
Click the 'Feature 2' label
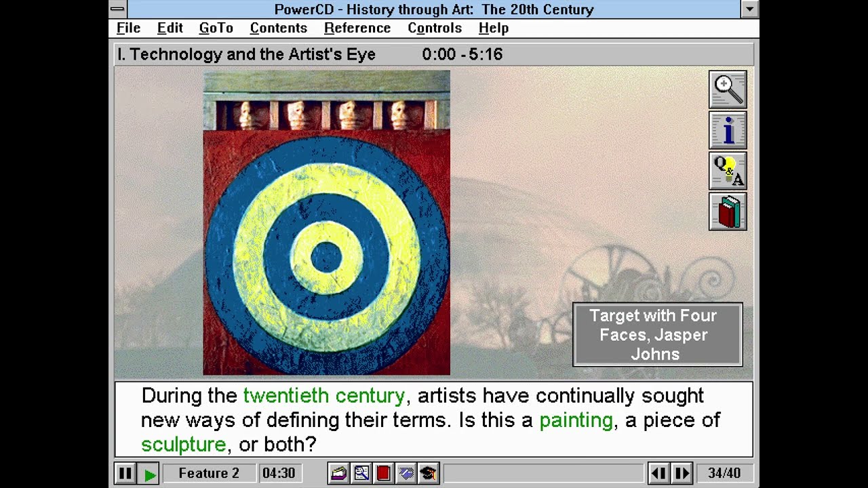coord(209,473)
